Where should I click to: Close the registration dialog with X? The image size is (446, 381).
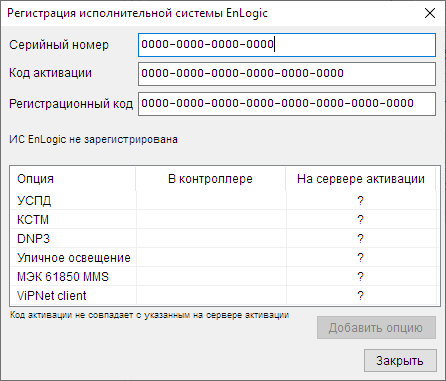430,13
